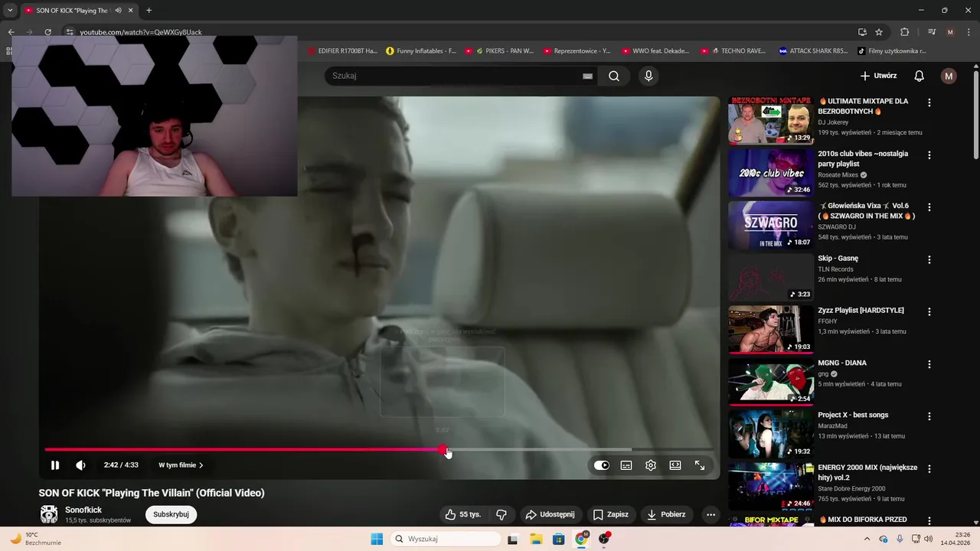Toggle the autoplay switch in player
The height and width of the screenshot is (551, 980).
tap(602, 465)
